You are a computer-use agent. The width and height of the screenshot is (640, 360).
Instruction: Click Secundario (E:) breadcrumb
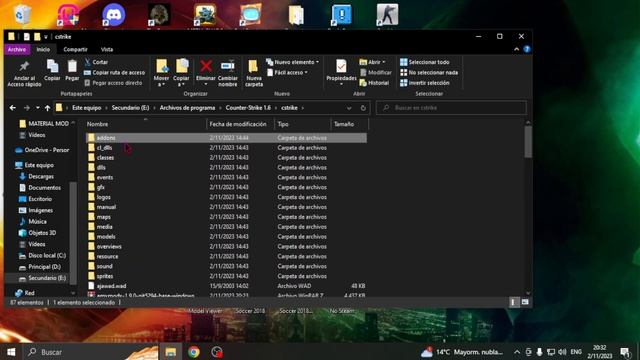[x=131, y=108]
